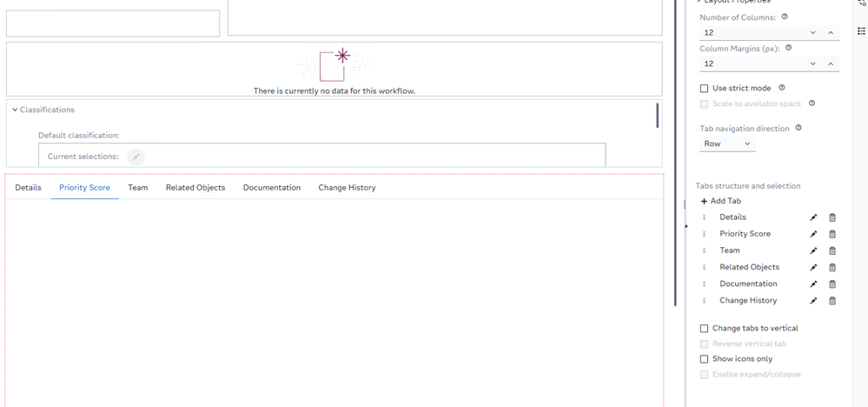This screenshot has height=407, width=868.
Task: Edit the Team tab entry
Action: pyautogui.click(x=813, y=250)
